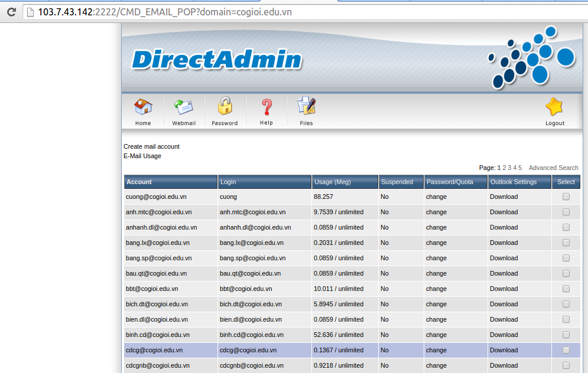Download Outlook settings for bich.dt@cogioi.edu.vn

(503, 304)
